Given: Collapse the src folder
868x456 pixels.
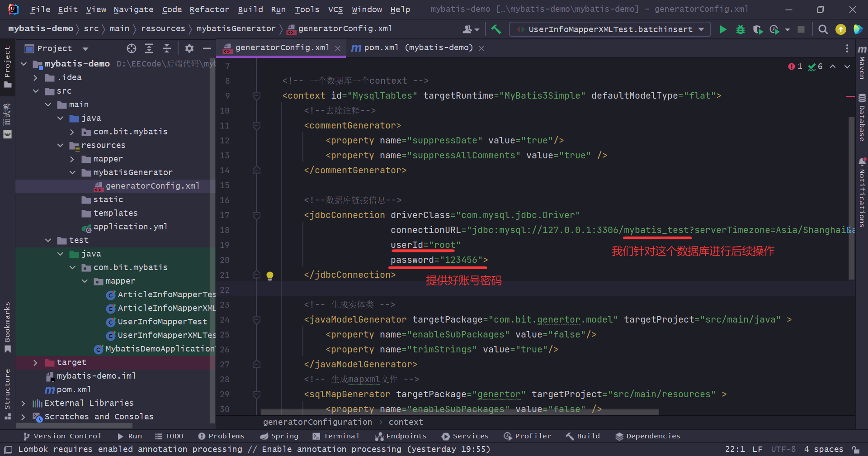Looking at the screenshot, I should click(35, 91).
